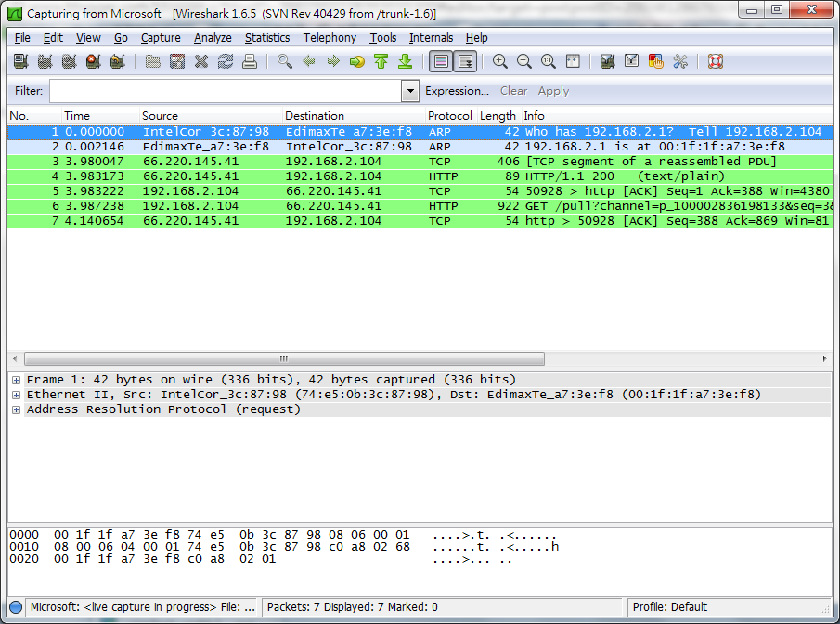Open the capture interfaces list icon
The image size is (840, 624).
pyautogui.click(x=21, y=61)
